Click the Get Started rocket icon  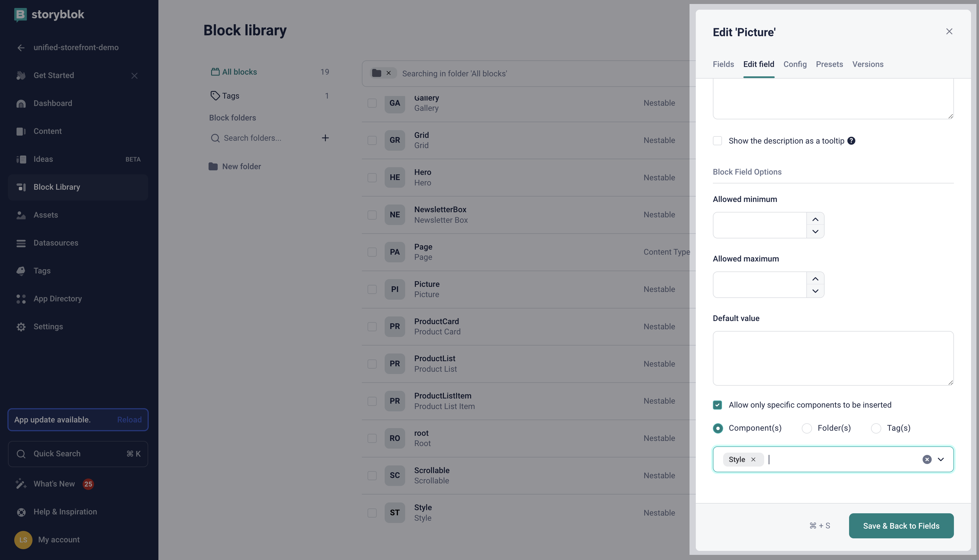[21, 75]
